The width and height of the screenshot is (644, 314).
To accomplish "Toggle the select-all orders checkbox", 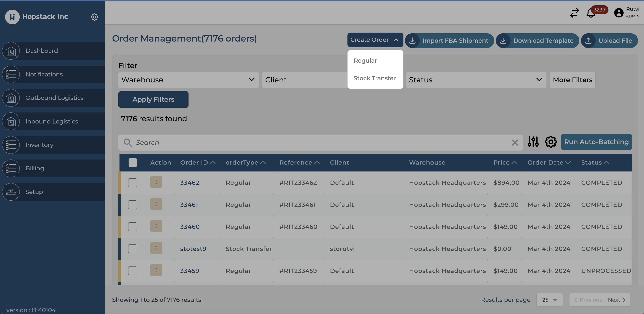I will [x=133, y=163].
